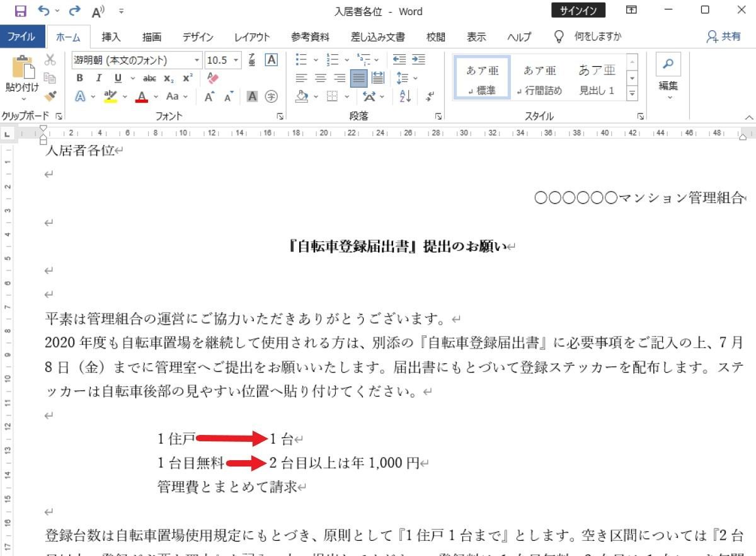The width and height of the screenshot is (756, 556).
Task: Toggle underline formatting
Action: pyautogui.click(x=118, y=78)
